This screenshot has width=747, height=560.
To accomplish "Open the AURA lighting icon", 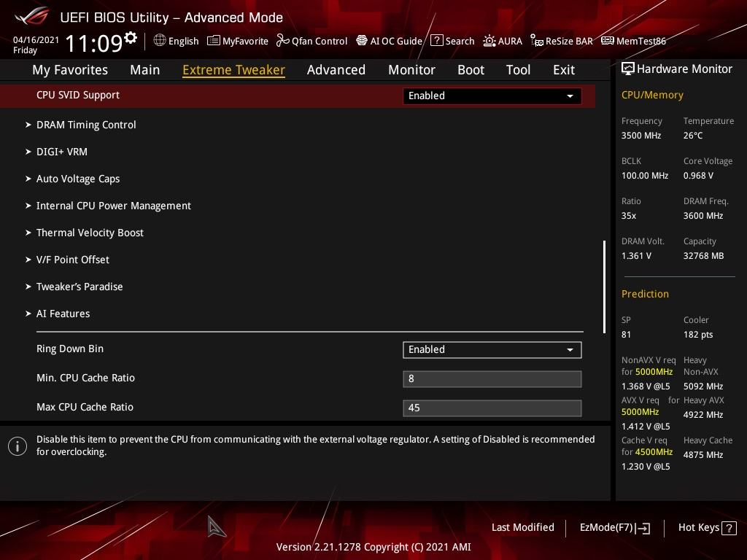I will [489, 41].
